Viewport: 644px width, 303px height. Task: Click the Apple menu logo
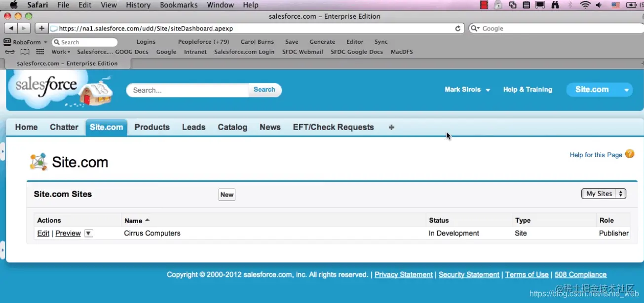tap(14, 5)
